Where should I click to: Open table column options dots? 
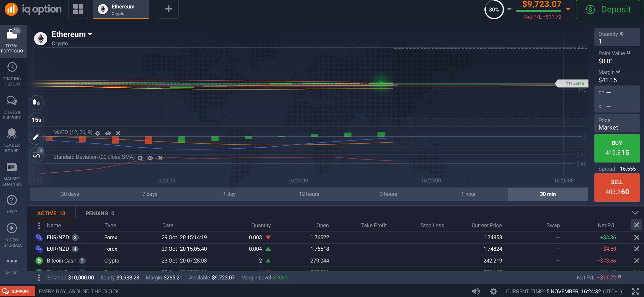click(x=39, y=225)
